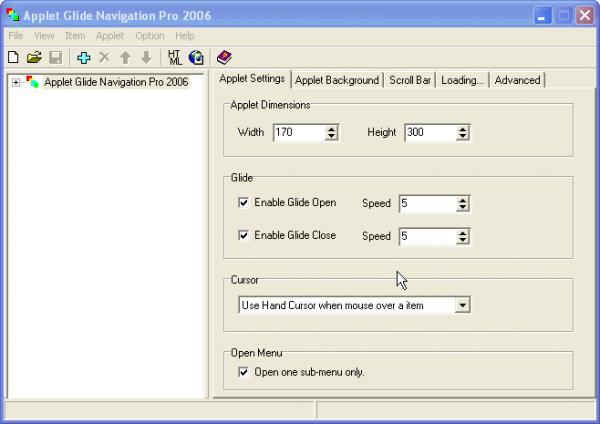Increase the Height value with the up arrow
The image size is (600, 424).
(x=463, y=129)
